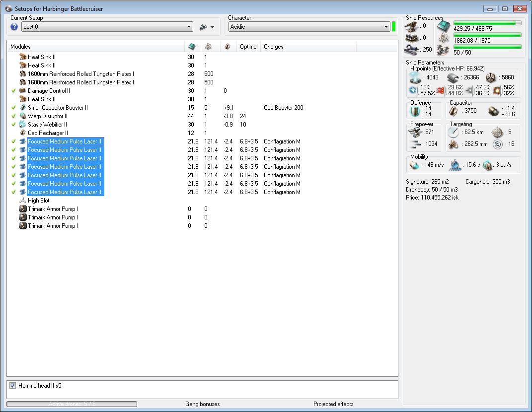This screenshot has width=532, height=412.
Task: Toggle the Small Capacitor Booster II checkmark
Action: [x=13, y=108]
